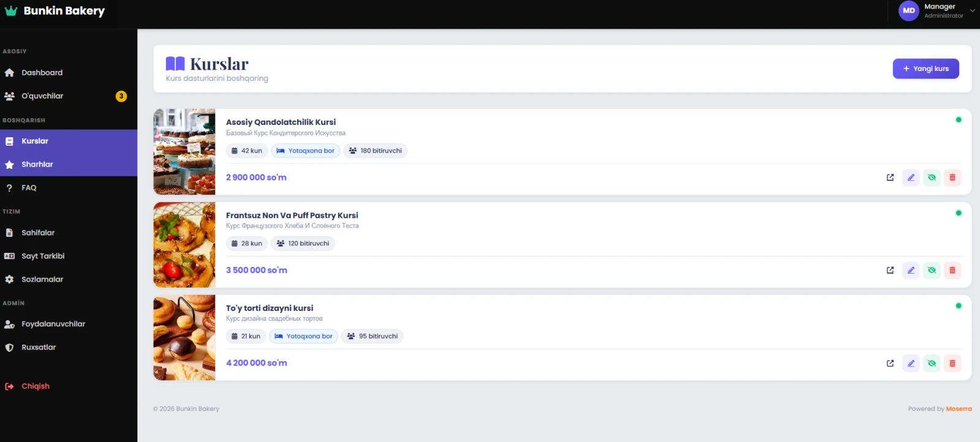The height and width of the screenshot is (442, 980).
Task: Open external link for Asosiy Qandolatchilik Kursi
Action: coord(890,178)
